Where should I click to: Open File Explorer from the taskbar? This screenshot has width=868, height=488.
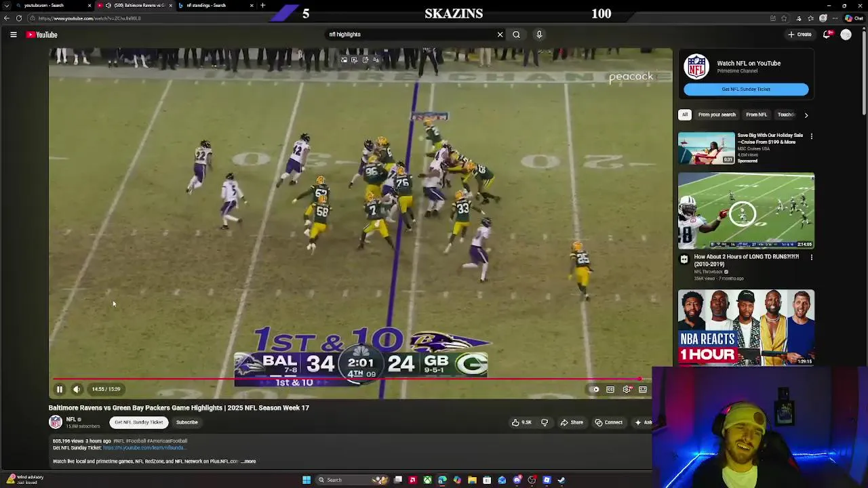(x=472, y=480)
